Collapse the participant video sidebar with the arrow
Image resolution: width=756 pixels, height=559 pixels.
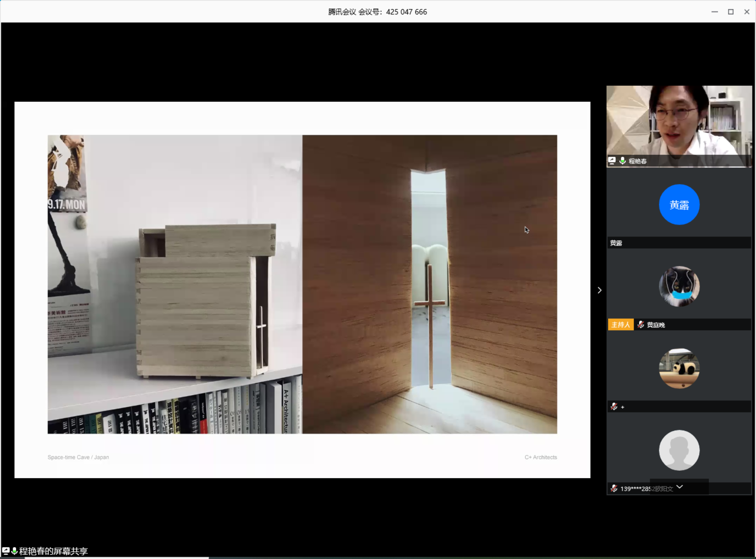pos(599,290)
